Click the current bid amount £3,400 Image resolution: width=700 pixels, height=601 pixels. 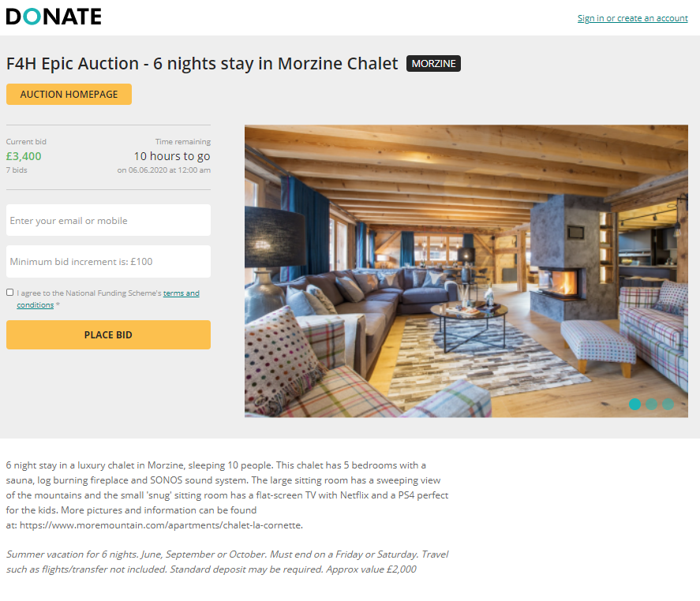24,156
